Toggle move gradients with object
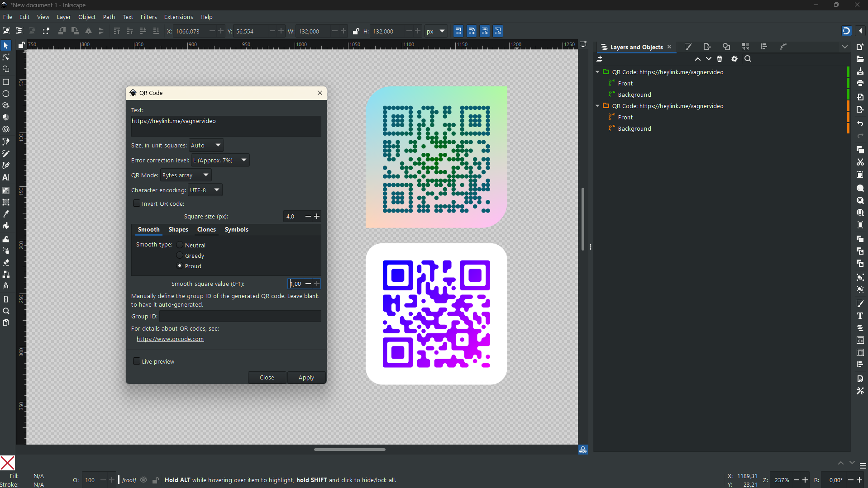The image size is (868, 488). [485, 31]
